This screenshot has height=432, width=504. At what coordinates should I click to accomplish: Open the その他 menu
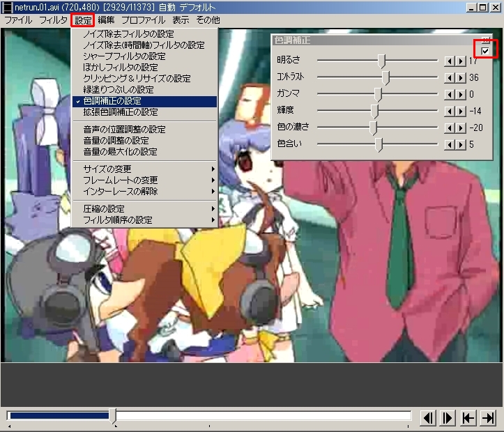click(208, 20)
